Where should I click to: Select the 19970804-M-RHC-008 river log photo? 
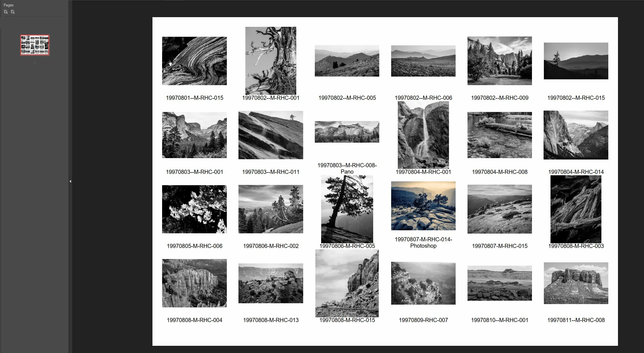click(500, 135)
